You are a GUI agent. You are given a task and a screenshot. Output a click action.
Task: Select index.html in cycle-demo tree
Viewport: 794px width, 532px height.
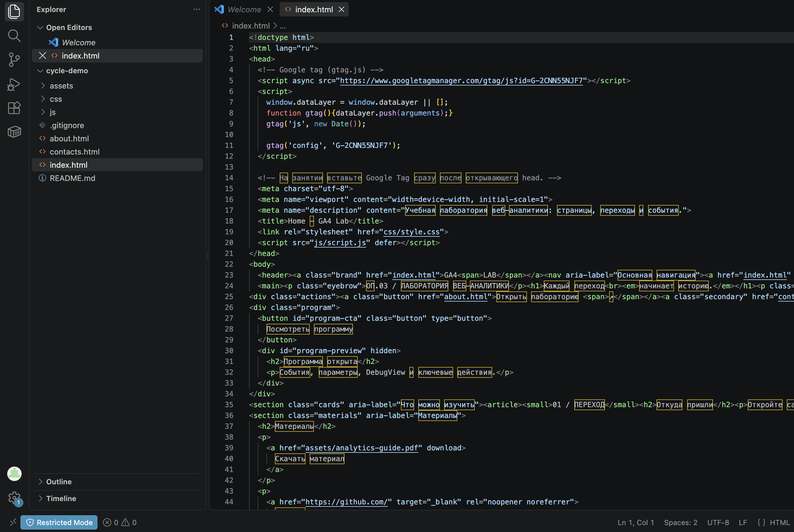[x=117, y=165]
